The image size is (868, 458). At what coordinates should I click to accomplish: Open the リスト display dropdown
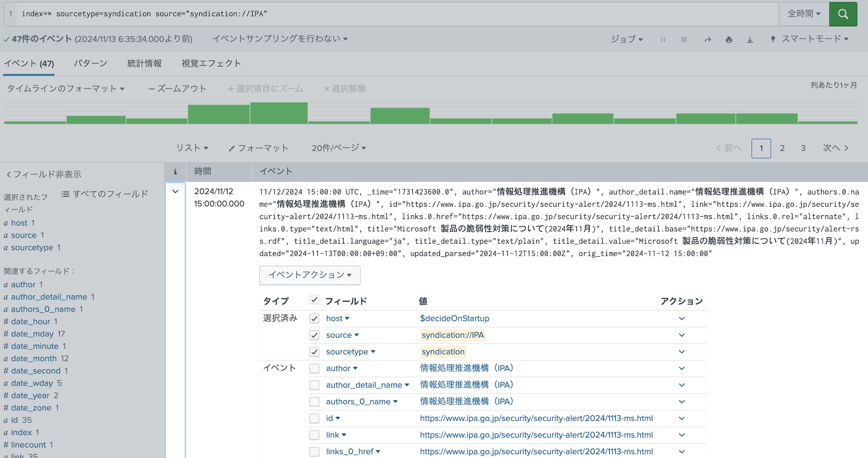tap(192, 148)
